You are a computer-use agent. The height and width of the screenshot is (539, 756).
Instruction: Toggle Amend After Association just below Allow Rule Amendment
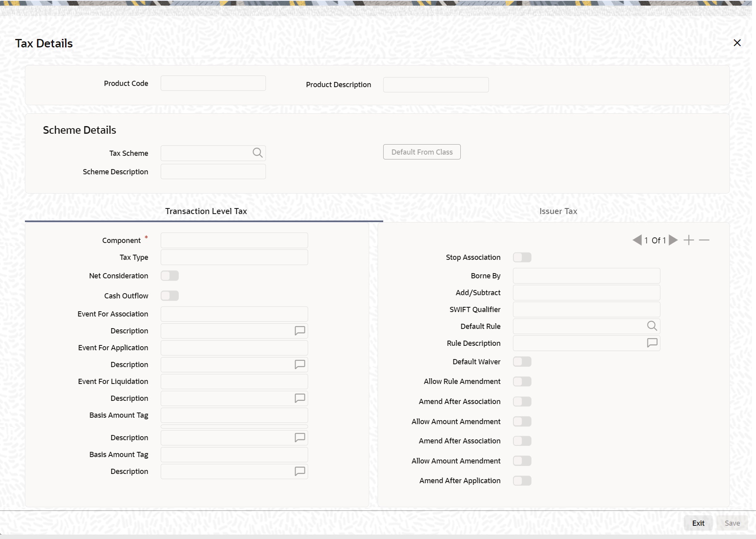click(x=522, y=401)
